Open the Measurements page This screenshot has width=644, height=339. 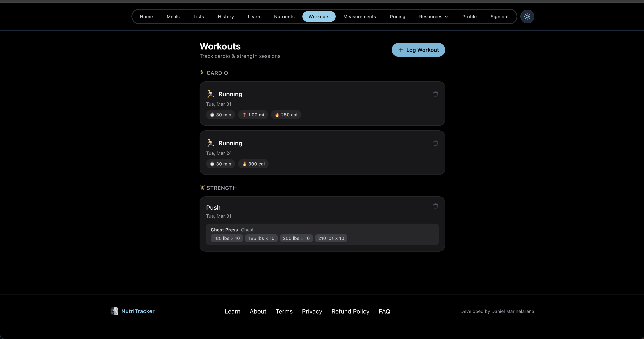click(x=359, y=16)
